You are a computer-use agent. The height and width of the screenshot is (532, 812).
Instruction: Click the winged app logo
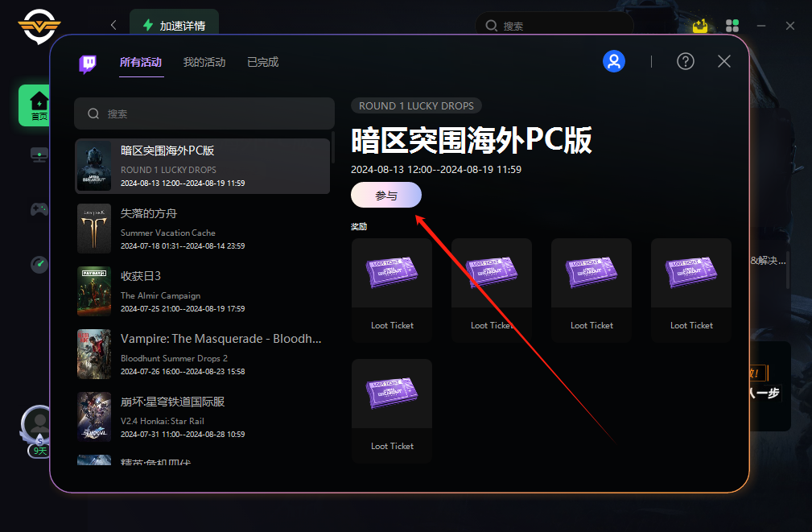[x=39, y=26]
